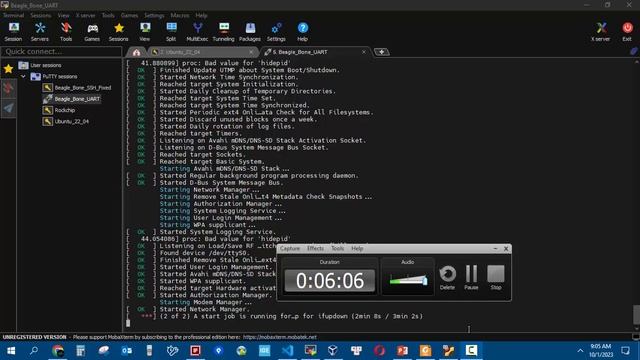Open the View toolbar icon
The height and width of the screenshot is (360, 640).
point(144,32)
